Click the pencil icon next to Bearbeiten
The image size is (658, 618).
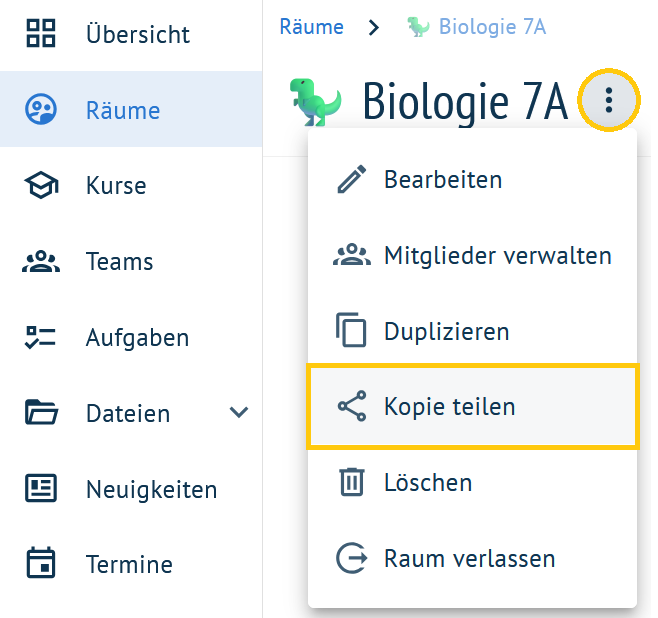[352, 180]
